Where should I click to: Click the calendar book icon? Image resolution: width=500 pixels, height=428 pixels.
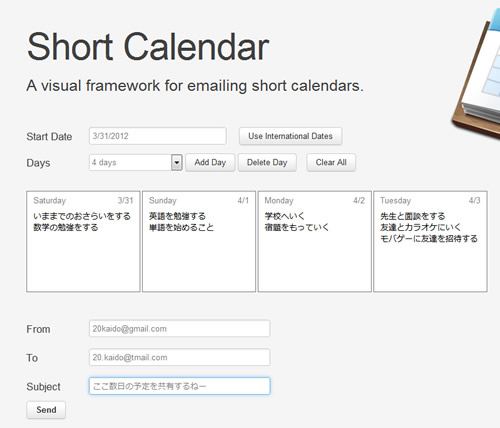[477, 72]
